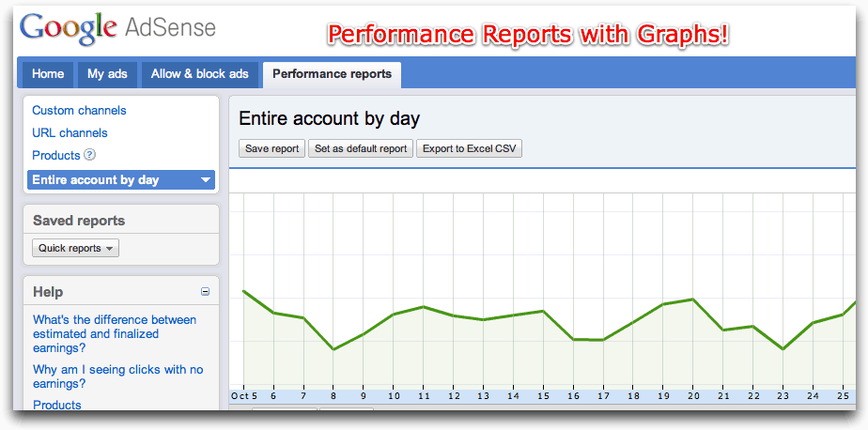Select the Performance reports tab
Image resolution: width=868 pixels, height=430 pixels.
[333, 74]
